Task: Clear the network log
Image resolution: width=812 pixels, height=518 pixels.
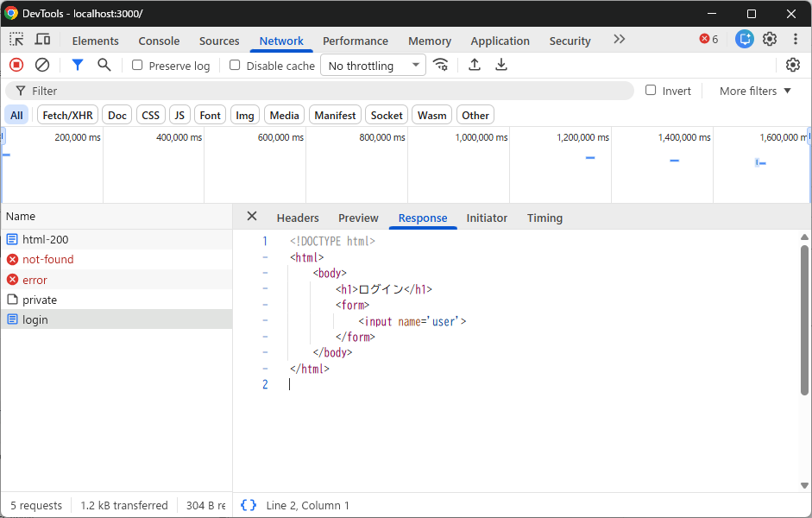Action: pos(42,66)
